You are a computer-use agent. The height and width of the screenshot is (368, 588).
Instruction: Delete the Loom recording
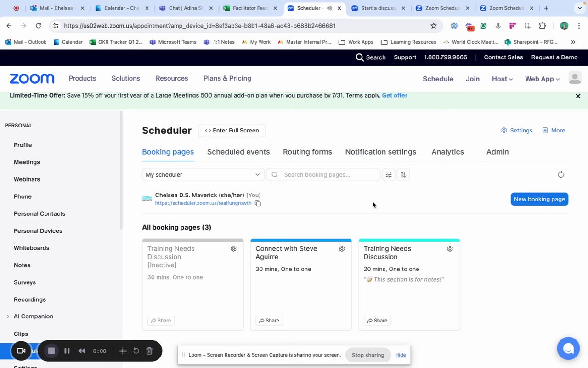[x=149, y=351]
